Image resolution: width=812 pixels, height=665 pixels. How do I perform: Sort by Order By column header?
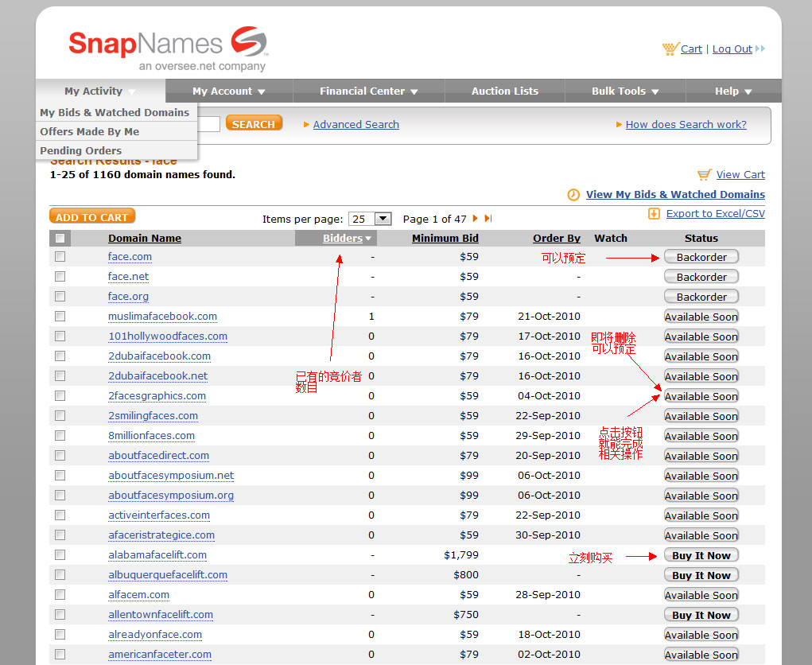(557, 239)
